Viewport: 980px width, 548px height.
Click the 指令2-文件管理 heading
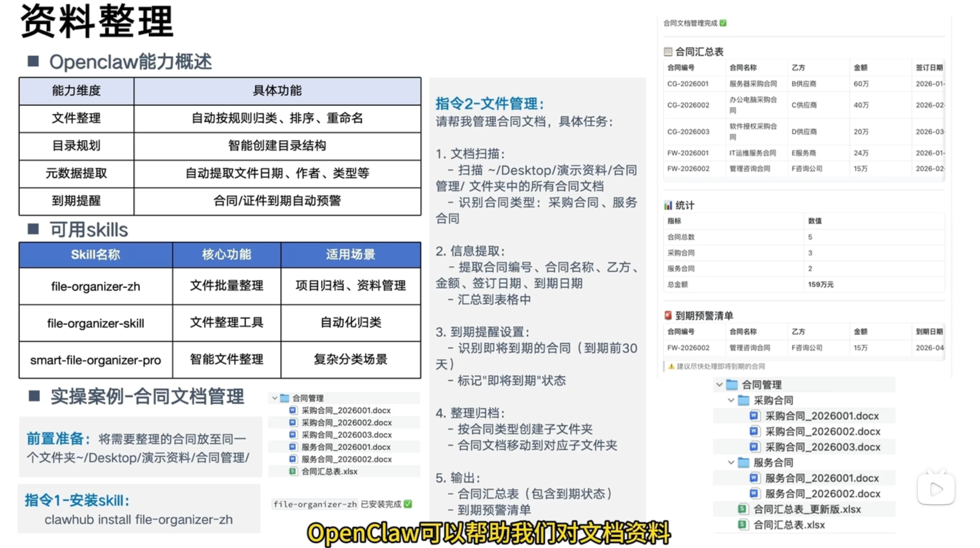coord(490,104)
